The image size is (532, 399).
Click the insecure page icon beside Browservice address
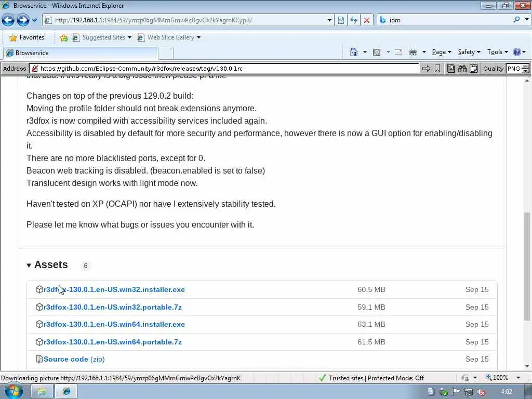pos(34,69)
